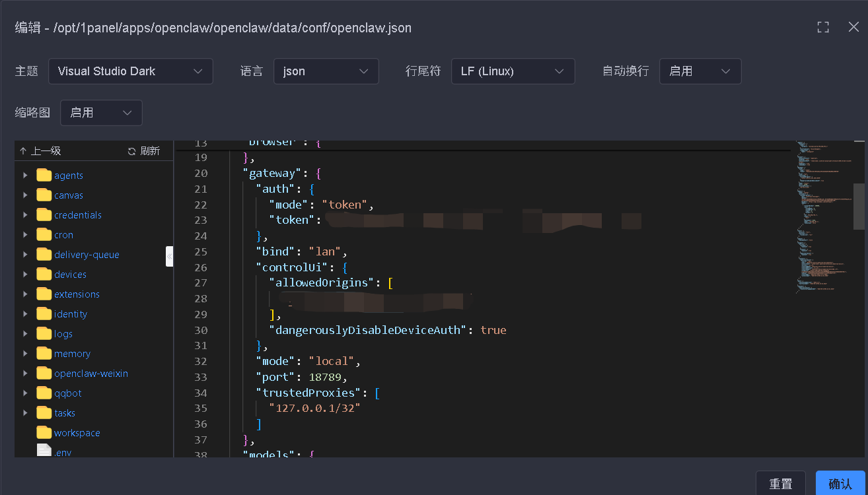Click the agents folder icon

(43, 175)
